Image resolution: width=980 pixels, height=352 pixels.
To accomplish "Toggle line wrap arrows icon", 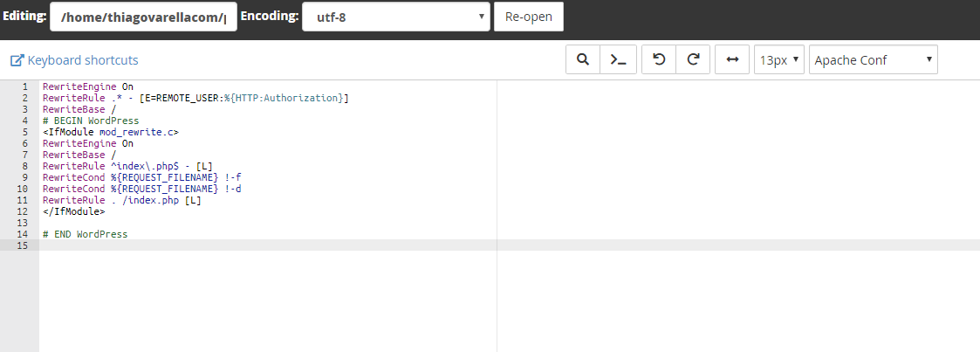I will pyautogui.click(x=732, y=60).
